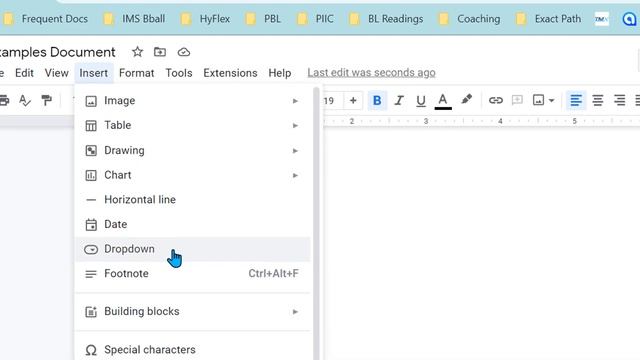Set center text alignment
Screen dimensions: 640x360
point(598,100)
